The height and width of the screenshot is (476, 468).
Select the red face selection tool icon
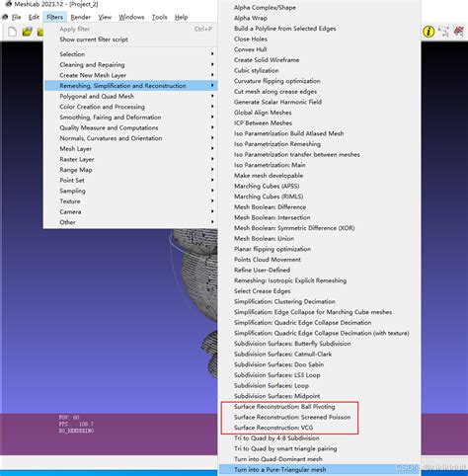pos(459,32)
